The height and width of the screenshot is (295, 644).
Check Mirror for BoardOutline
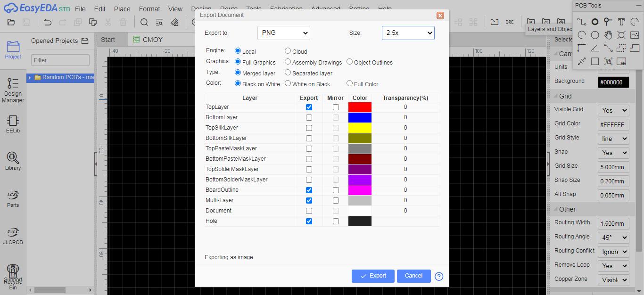(336, 190)
